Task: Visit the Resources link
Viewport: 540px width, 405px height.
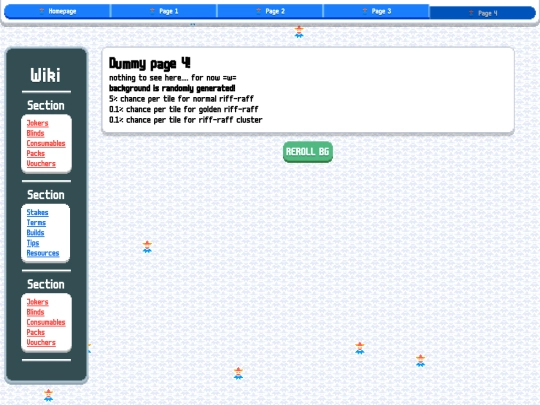Action: (x=43, y=253)
